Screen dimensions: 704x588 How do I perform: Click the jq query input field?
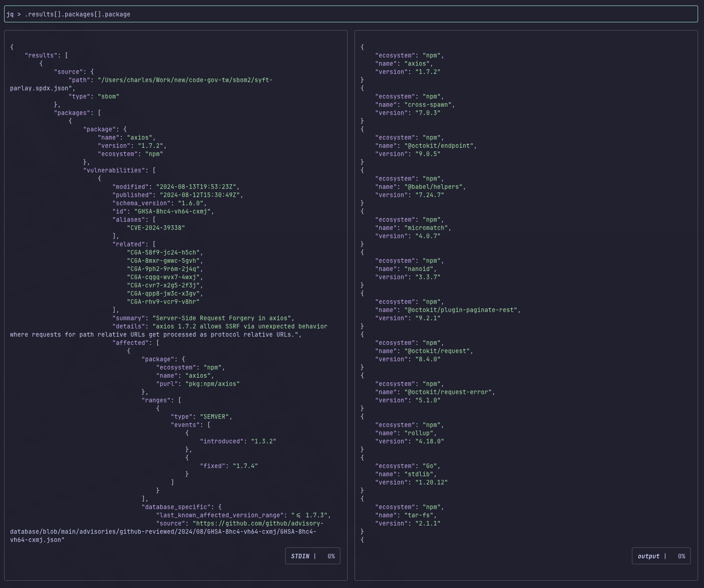351,14
